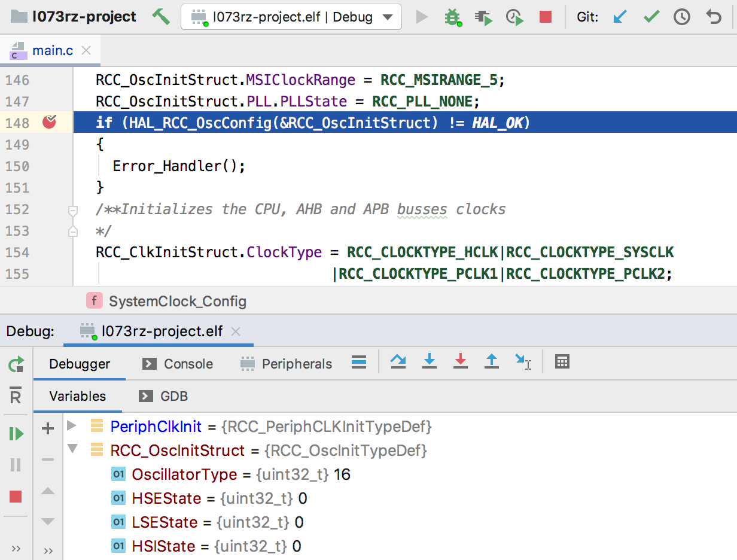Click Step Over in the debugger toolbar
The width and height of the screenshot is (737, 560).
398,361
